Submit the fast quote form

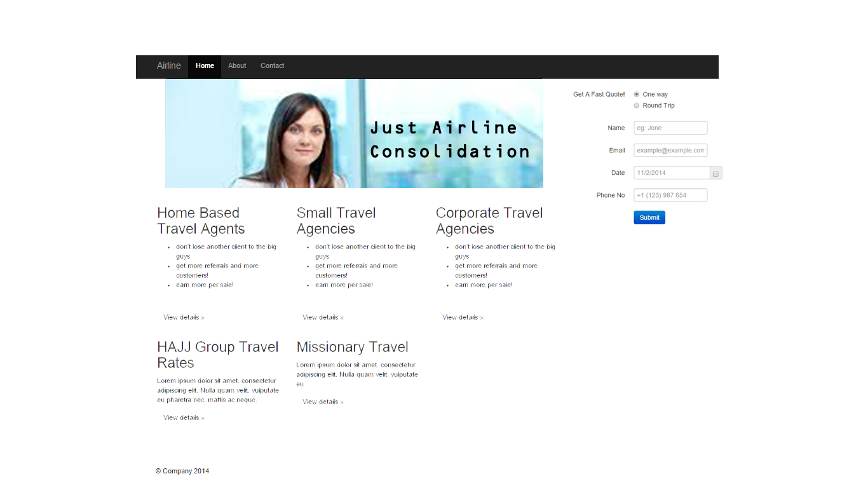649,217
